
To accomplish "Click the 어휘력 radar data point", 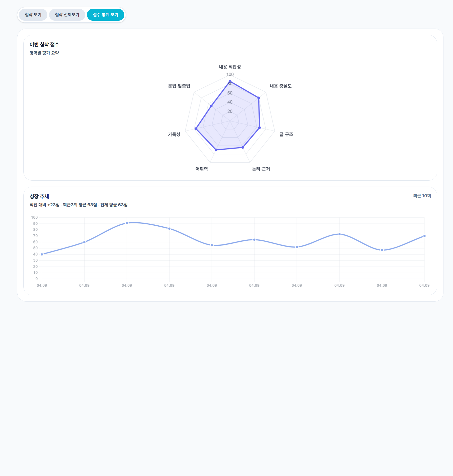I will [x=216, y=150].
